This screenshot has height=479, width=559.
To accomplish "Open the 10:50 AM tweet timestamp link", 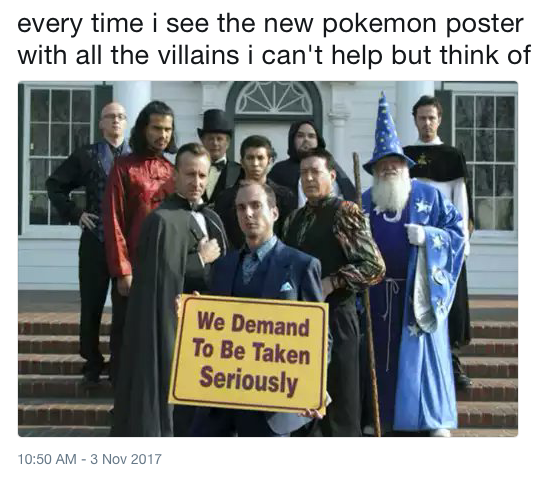I will (47, 459).
